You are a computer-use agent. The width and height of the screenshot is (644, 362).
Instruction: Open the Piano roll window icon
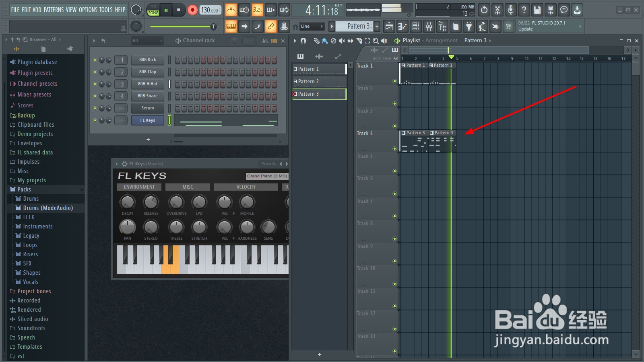click(x=402, y=27)
